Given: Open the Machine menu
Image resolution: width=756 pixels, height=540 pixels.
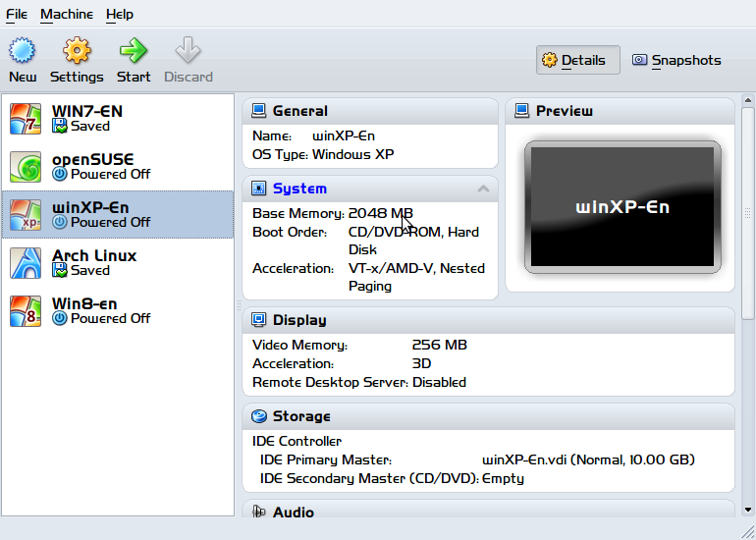Looking at the screenshot, I should (x=67, y=15).
